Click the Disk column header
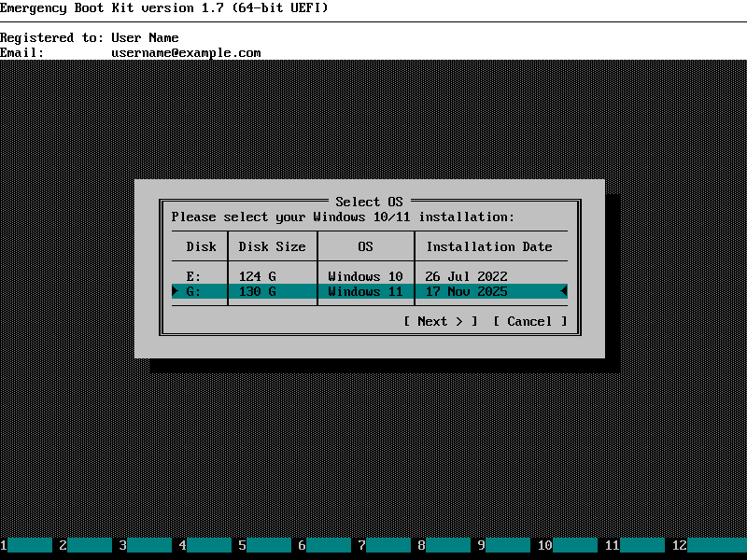This screenshot has width=747, height=560. pyautogui.click(x=201, y=246)
